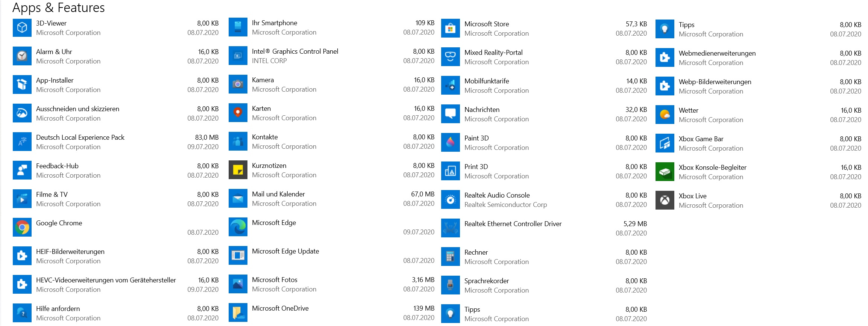This screenshot has width=868, height=326.
Task: Select the Alarm & Uhr clock icon
Action: (22, 56)
